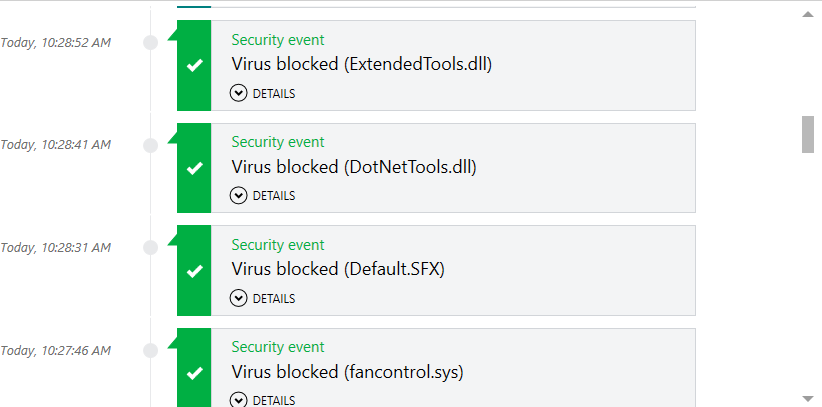Image resolution: width=822 pixels, height=407 pixels.
Task: Select 'Virus blocked (Default.SFX)' event title
Action: (x=338, y=269)
